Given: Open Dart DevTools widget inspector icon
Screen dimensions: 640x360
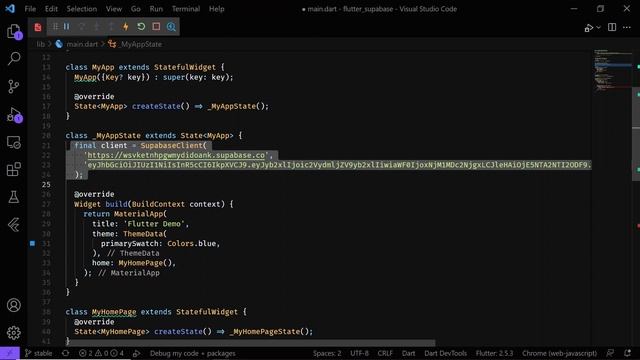Looking at the screenshot, I should click(171, 27).
